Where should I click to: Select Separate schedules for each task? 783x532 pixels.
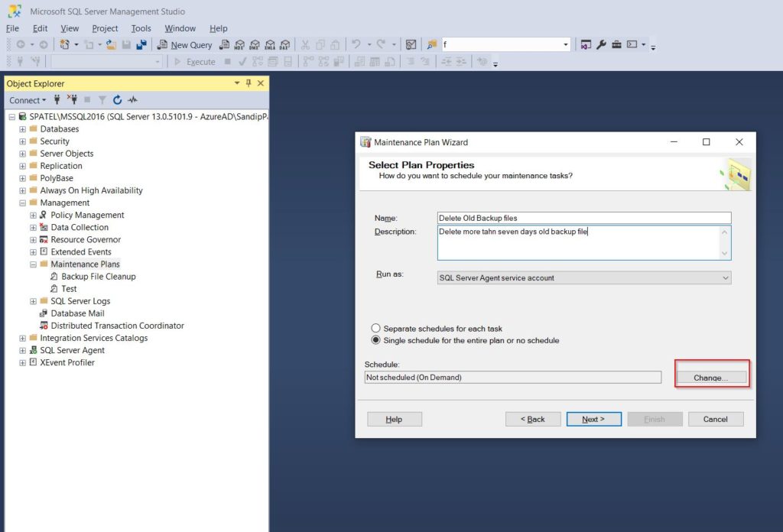375,328
